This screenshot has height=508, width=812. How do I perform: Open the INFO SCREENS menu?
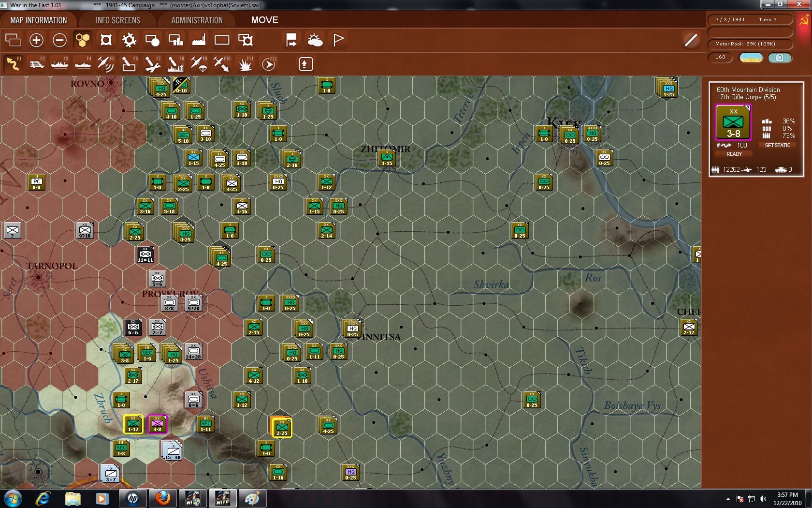[x=117, y=20]
